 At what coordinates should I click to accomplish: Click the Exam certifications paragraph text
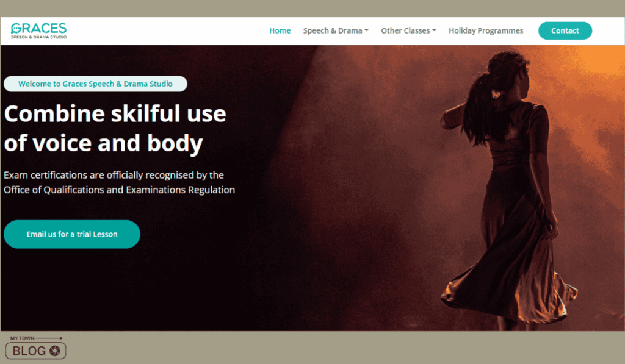tap(119, 182)
